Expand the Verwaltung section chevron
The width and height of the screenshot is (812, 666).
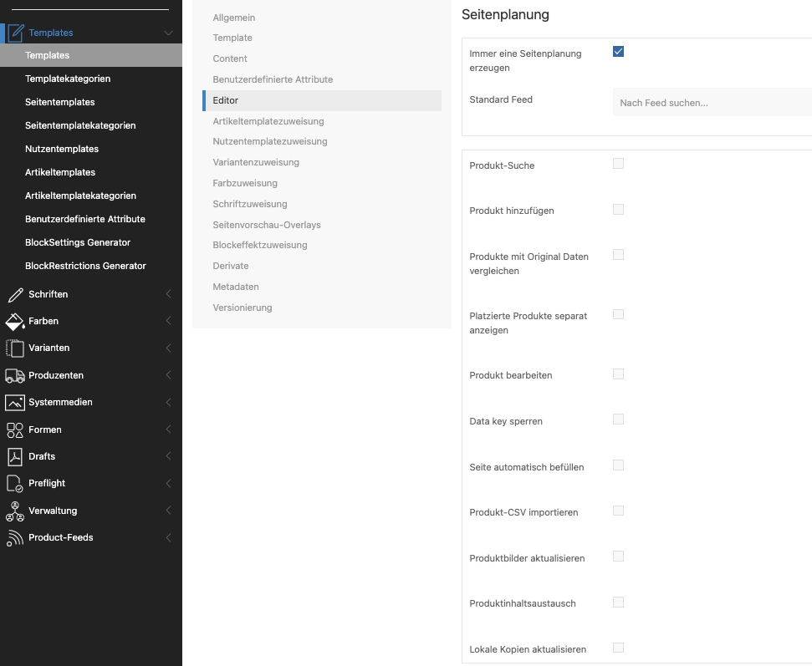pyautogui.click(x=169, y=511)
